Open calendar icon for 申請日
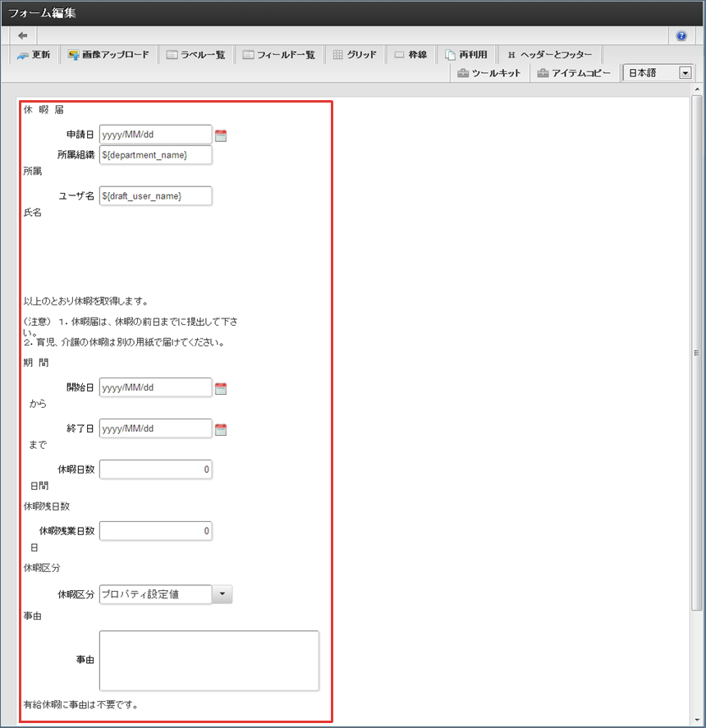 [x=221, y=135]
